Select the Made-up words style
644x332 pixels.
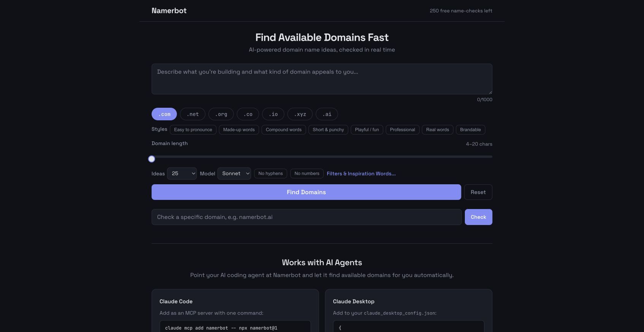pyautogui.click(x=239, y=130)
